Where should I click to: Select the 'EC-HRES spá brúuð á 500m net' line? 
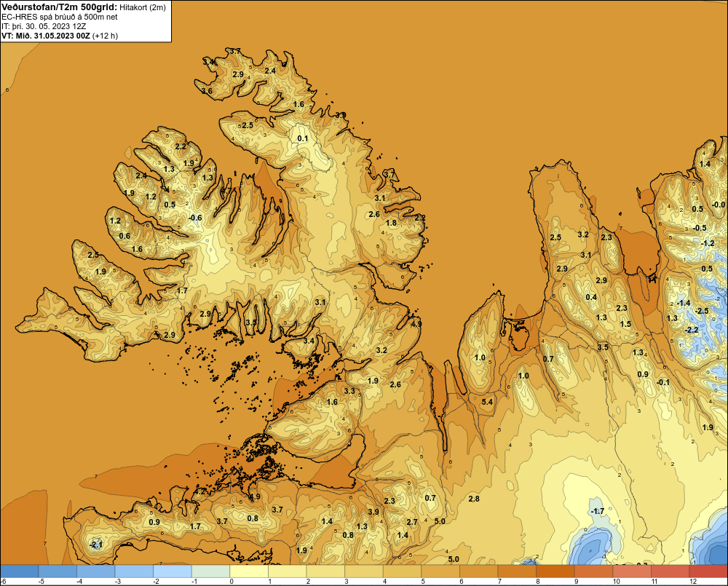click(60, 17)
